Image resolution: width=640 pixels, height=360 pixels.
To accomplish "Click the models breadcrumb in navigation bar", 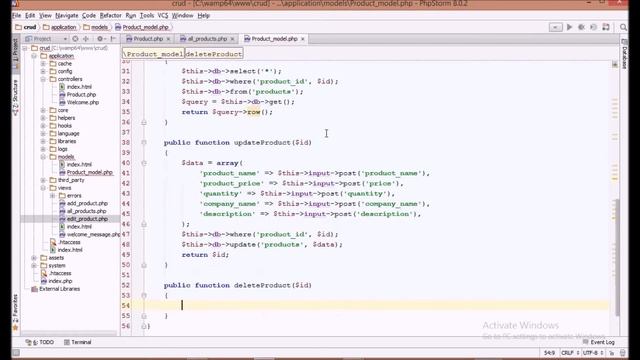I will tap(96, 27).
